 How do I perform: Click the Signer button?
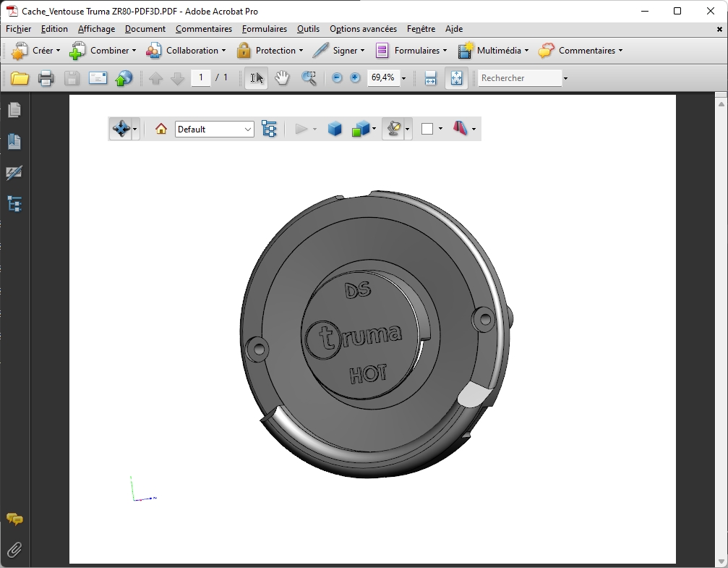point(340,51)
